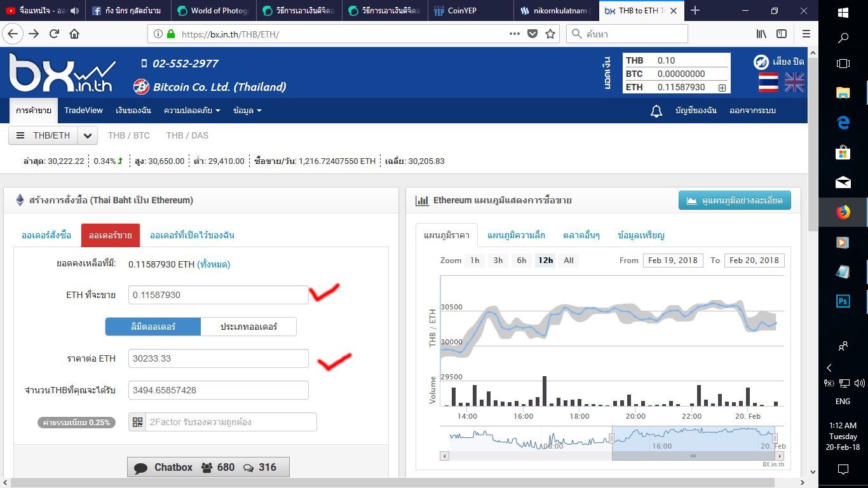Toggle sound icon next to เสียง ปิด
868x488 pixels.
tap(761, 62)
